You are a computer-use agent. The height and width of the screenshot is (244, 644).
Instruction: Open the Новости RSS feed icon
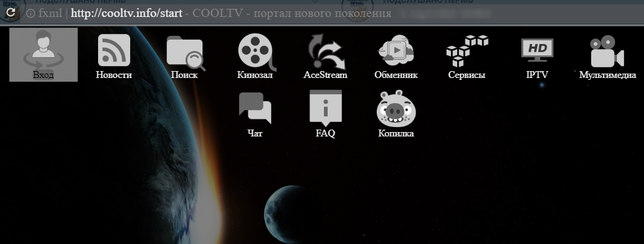(x=114, y=50)
